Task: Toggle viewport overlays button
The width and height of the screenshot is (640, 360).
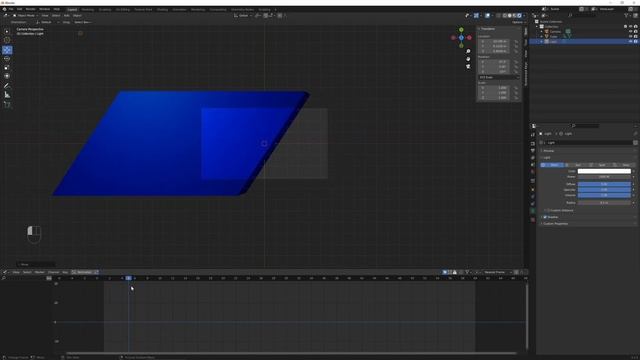Action: click(487, 16)
